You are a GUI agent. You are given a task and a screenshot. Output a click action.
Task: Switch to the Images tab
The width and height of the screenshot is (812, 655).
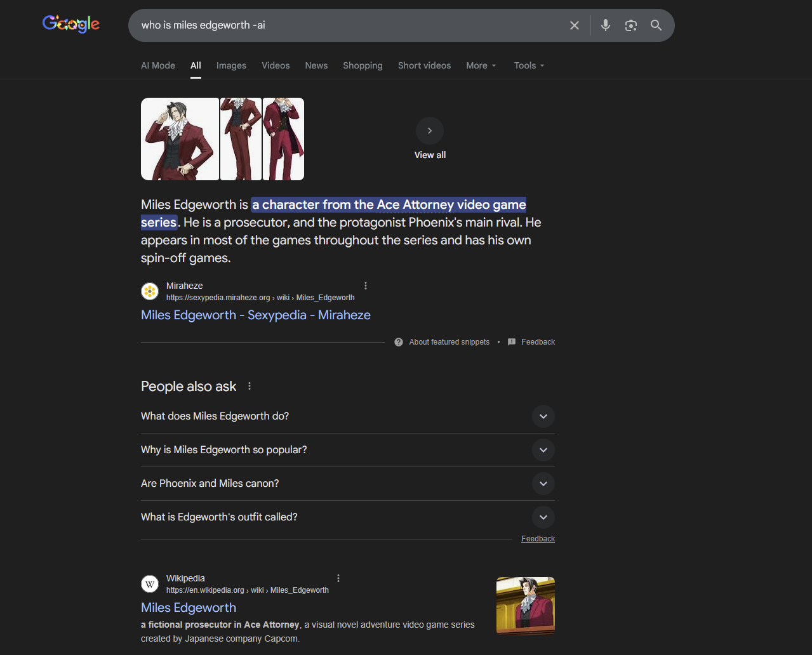231,65
